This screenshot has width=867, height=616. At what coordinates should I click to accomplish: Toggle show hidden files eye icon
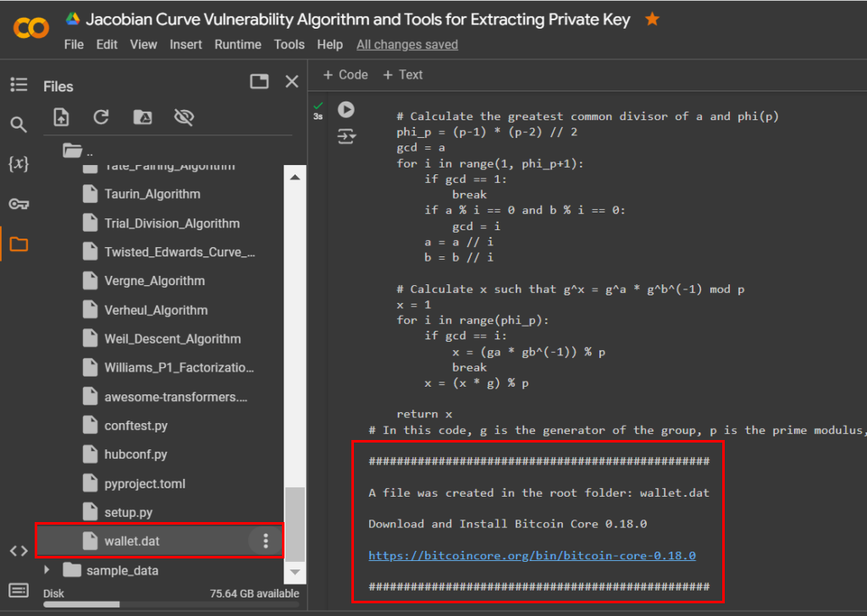(184, 117)
